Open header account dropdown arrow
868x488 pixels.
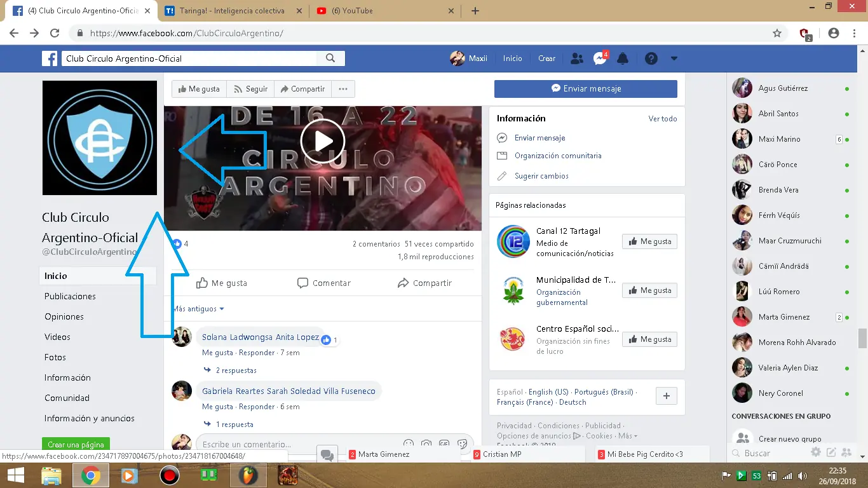tap(674, 58)
